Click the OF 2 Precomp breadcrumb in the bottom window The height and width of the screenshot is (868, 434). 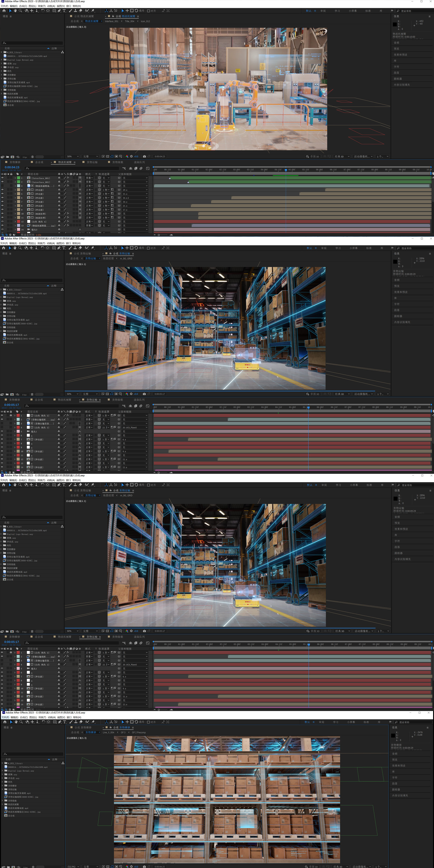point(139,732)
